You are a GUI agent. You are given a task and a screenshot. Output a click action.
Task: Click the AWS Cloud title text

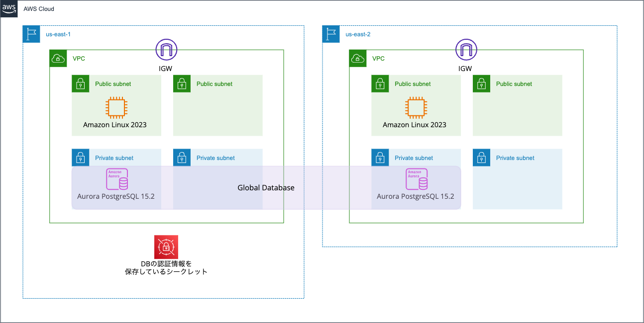tap(39, 8)
